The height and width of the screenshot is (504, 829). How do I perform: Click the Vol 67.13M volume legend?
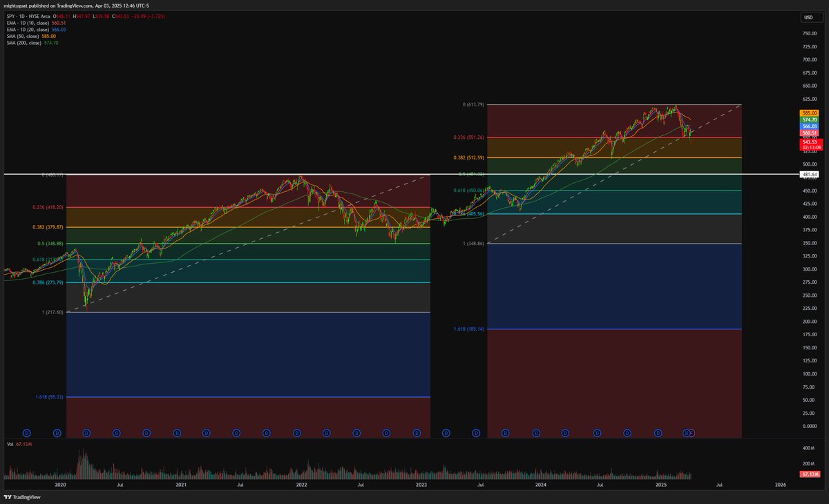coord(19,445)
